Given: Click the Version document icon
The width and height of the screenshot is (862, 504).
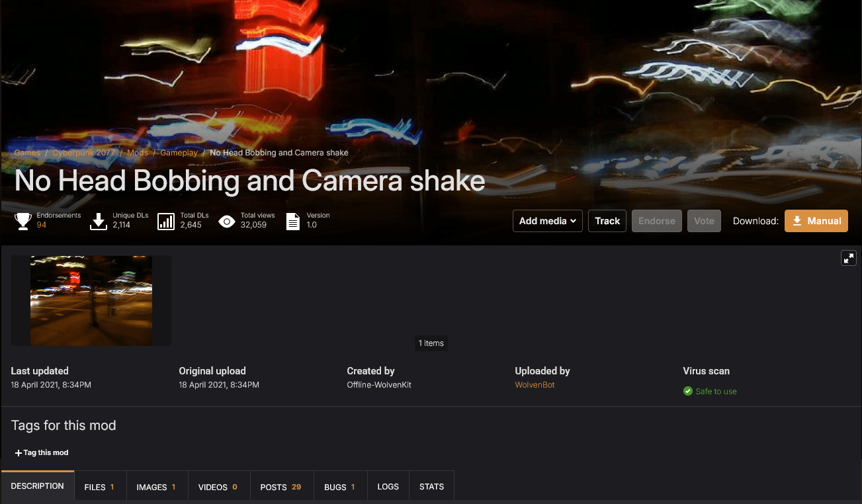Looking at the screenshot, I should pyautogui.click(x=292, y=221).
